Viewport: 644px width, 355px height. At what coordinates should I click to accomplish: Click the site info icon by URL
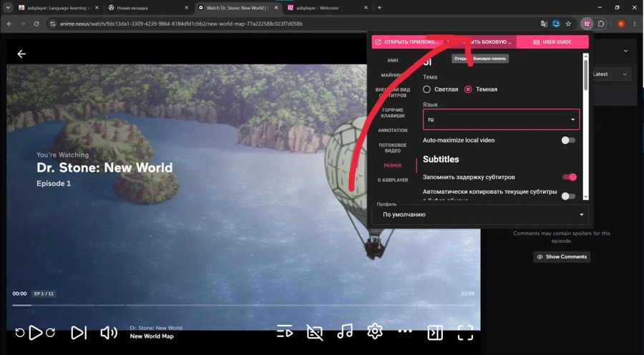click(x=52, y=24)
